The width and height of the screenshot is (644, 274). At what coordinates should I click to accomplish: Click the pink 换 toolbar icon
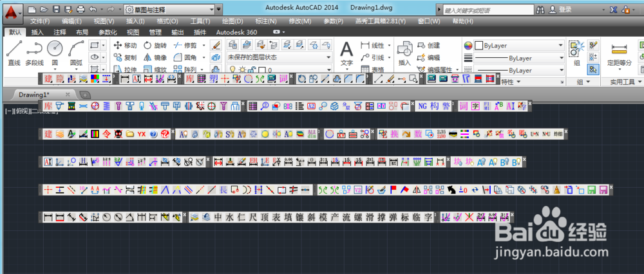coord(394,134)
